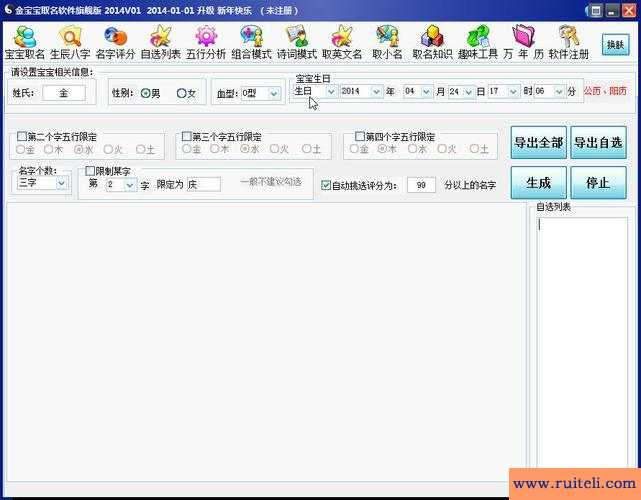Expand the 名字个数 dropdown showing 三字
The image size is (641, 500).
point(61,183)
